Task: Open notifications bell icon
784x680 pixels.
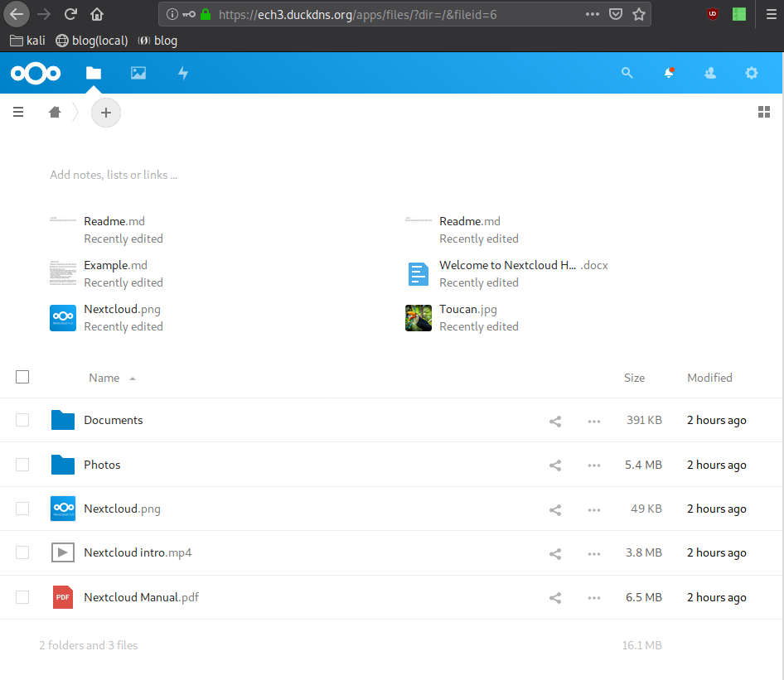Action: [x=669, y=73]
